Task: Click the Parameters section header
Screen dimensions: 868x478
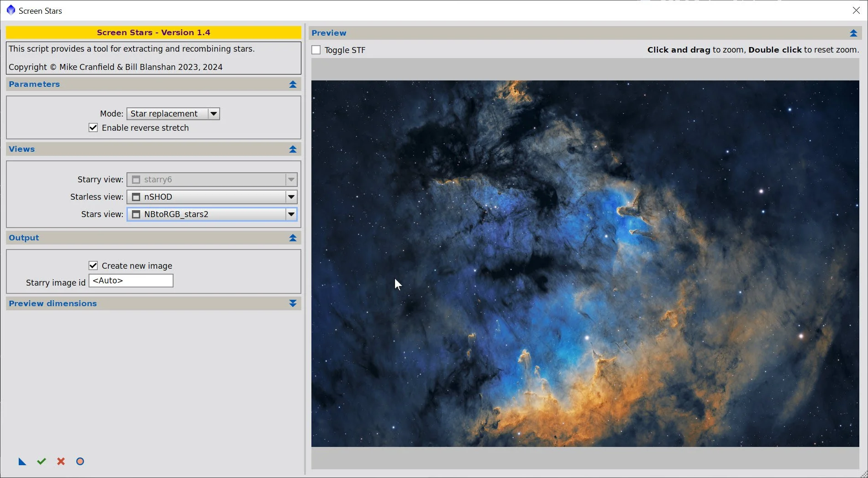Action: 153,85
